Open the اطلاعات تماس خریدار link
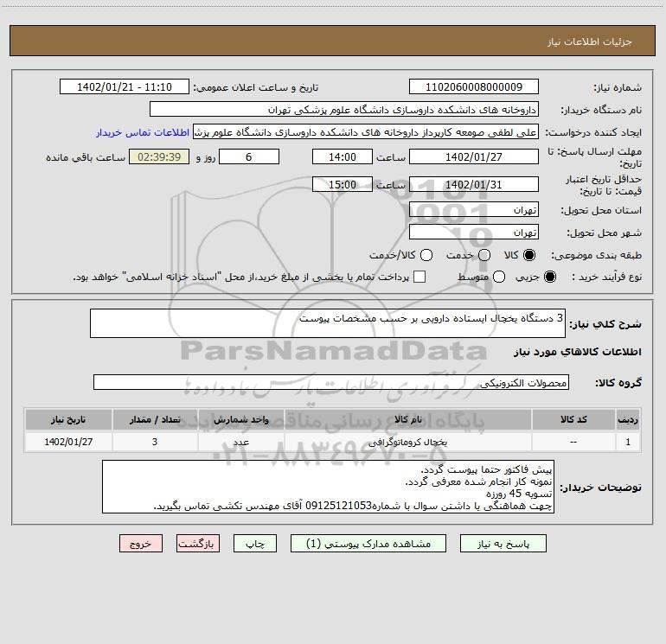 pyautogui.click(x=143, y=132)
